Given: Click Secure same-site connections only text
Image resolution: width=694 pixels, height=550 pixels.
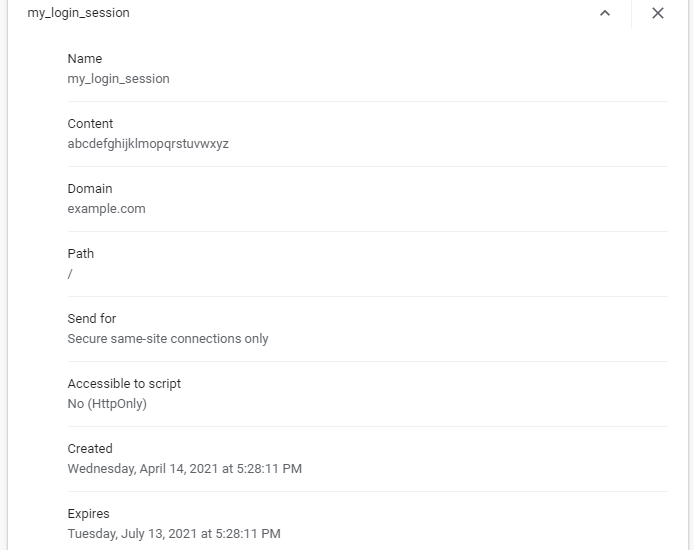Looking at the screenshot, I should [x=168, y=338].
